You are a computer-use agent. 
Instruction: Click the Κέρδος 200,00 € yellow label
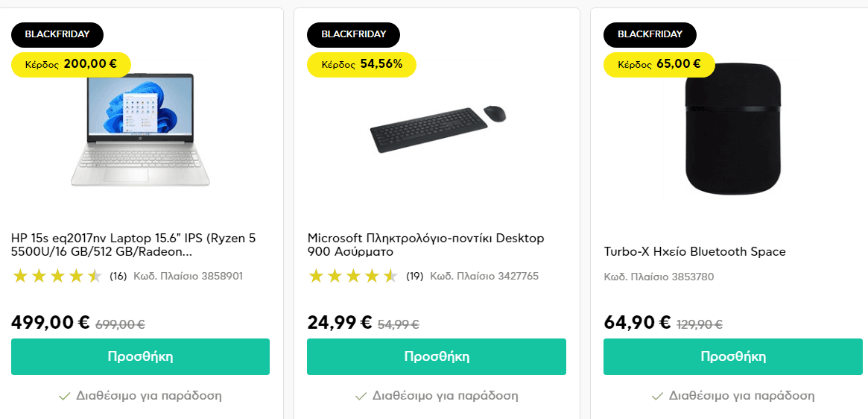point(71,64)
